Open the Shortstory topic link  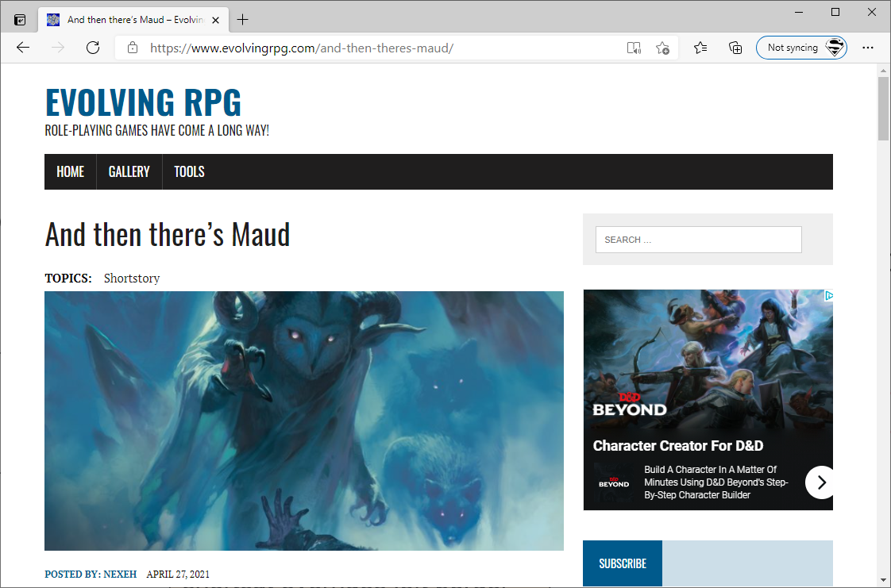(132, 278)
